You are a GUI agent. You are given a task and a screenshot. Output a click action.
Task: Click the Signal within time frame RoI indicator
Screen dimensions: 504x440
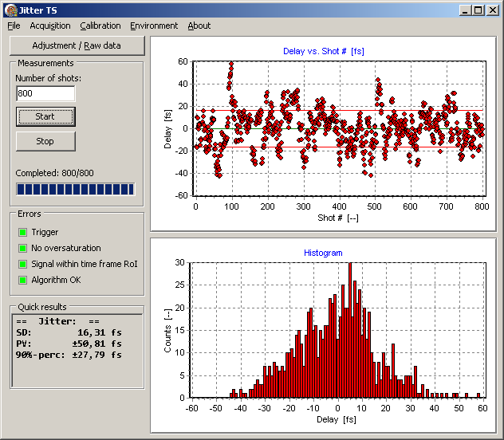(x=22, y=264)
